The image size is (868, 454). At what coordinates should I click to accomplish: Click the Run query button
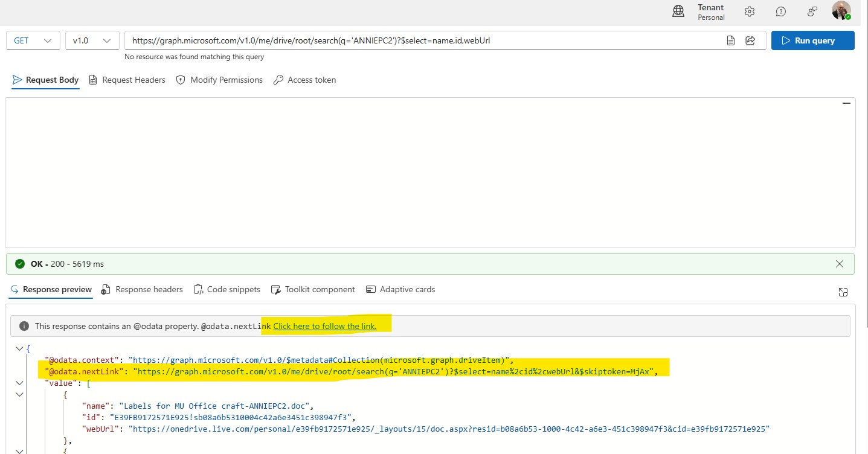[813, 40]
